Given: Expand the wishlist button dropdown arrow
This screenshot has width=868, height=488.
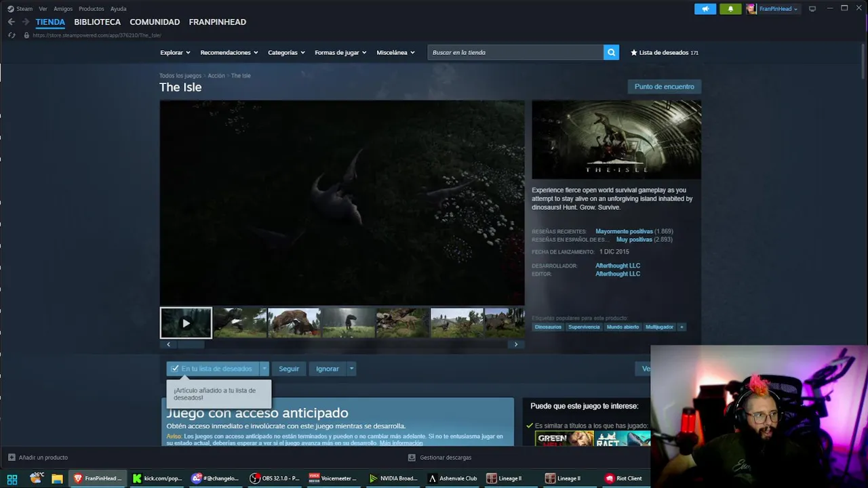Looking at the screenshot, I should (264, 369).
